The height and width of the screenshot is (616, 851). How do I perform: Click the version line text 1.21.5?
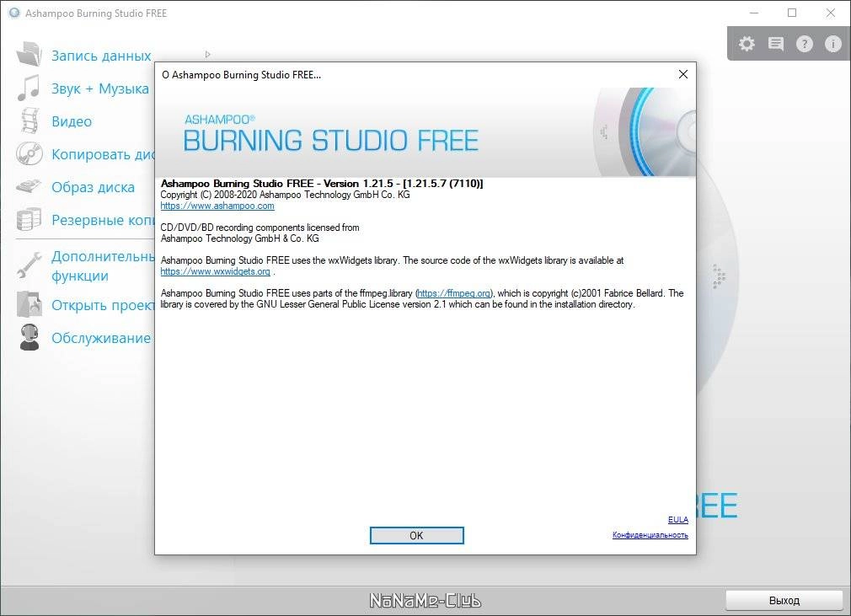coord(323,184)
